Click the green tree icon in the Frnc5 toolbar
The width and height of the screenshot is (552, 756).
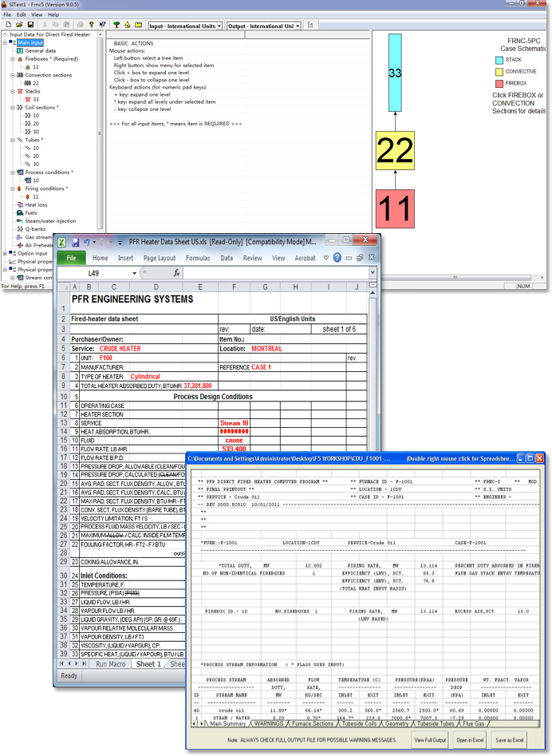pyautogui.click(x=116, y=25)
